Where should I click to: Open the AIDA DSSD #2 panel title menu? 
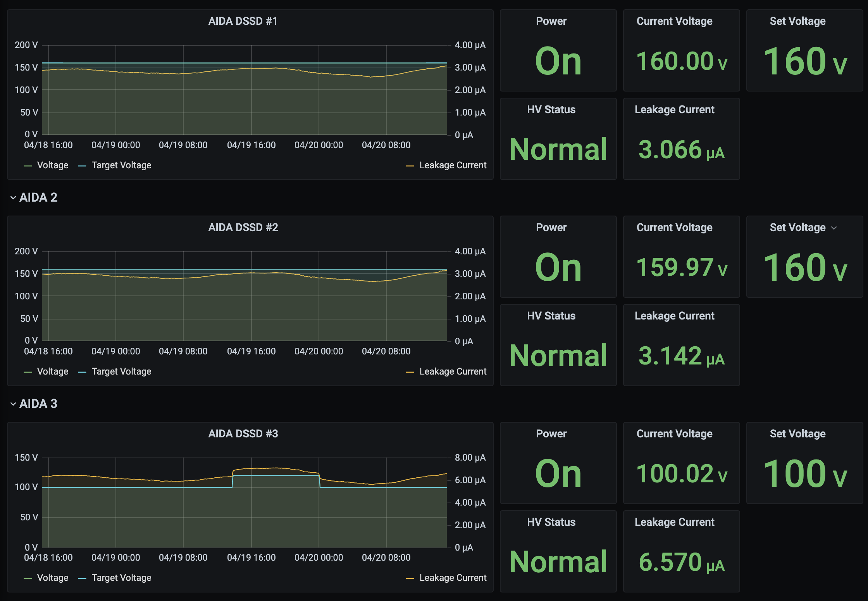(243, 228)
